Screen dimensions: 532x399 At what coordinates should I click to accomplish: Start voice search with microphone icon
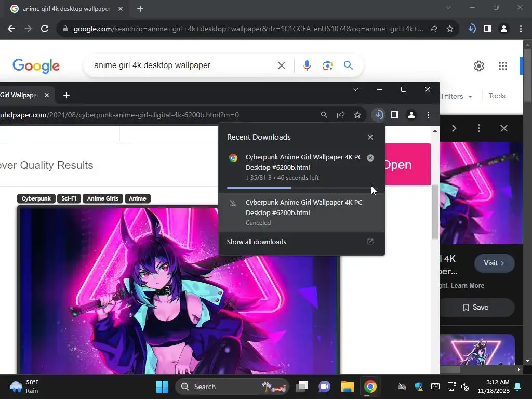(307, 65)
